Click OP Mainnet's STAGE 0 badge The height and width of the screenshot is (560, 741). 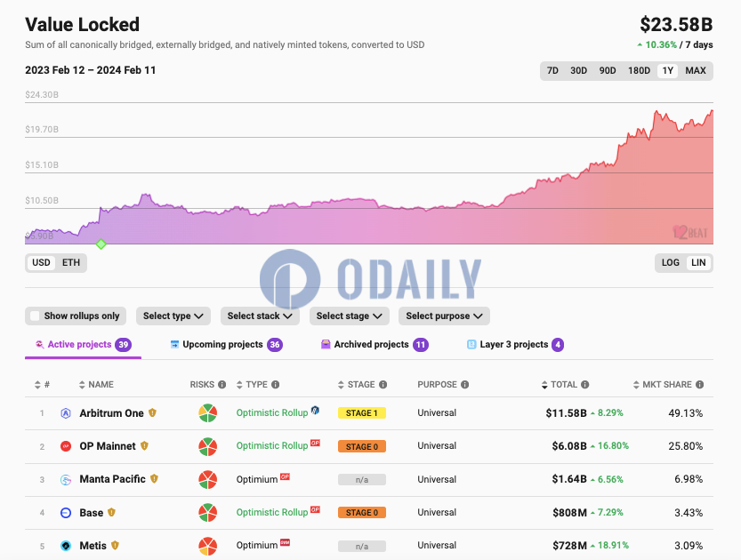[x=362, y=447]
